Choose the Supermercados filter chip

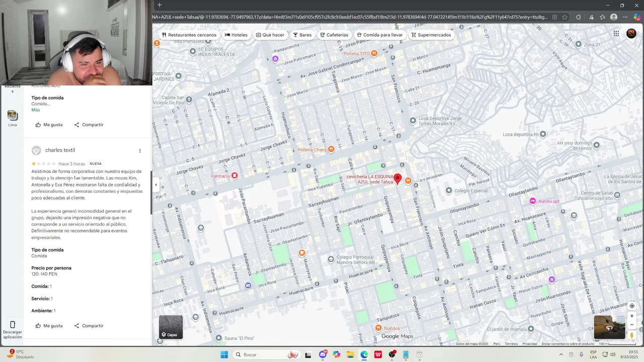click(431, 35)
